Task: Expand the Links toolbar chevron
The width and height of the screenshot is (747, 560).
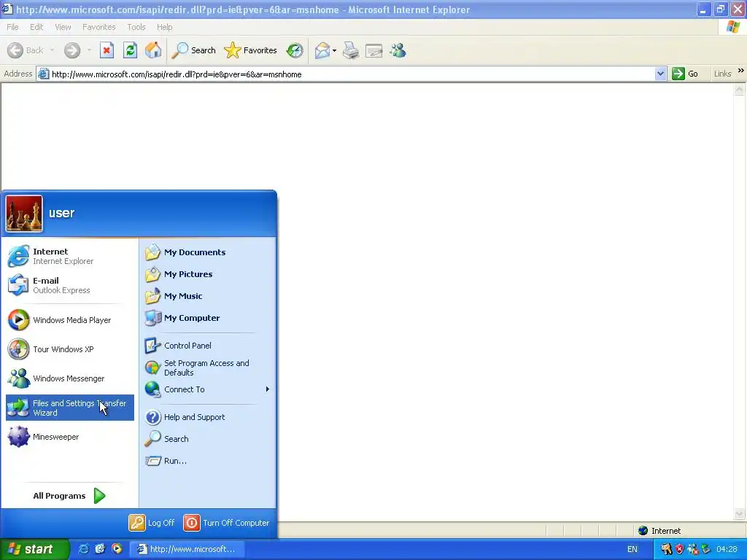Action: tap(741, 71)
